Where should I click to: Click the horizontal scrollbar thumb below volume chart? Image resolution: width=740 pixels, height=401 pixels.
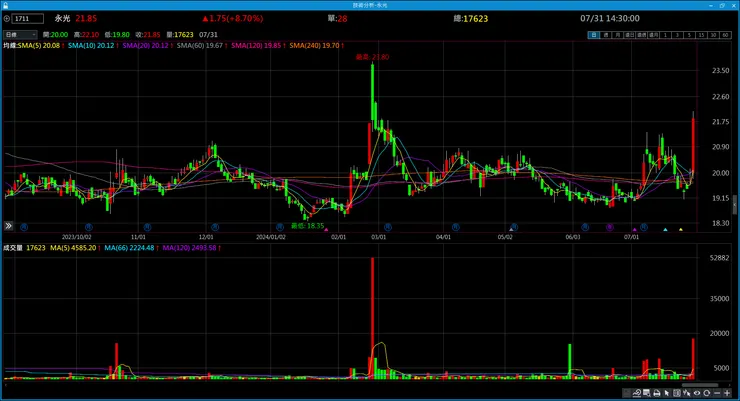click(x=700, y=385)
